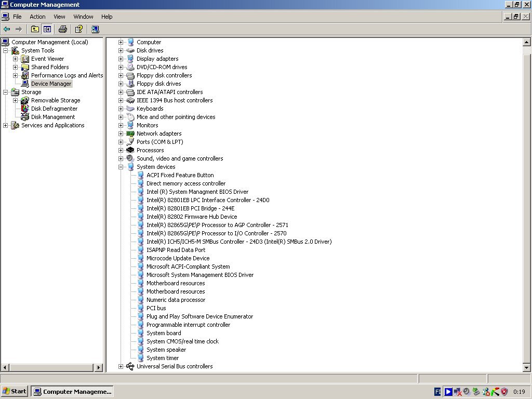532x399 pixels.
Task: Click the console tree horizontal scroll right arrow
Action: (99, 367)
